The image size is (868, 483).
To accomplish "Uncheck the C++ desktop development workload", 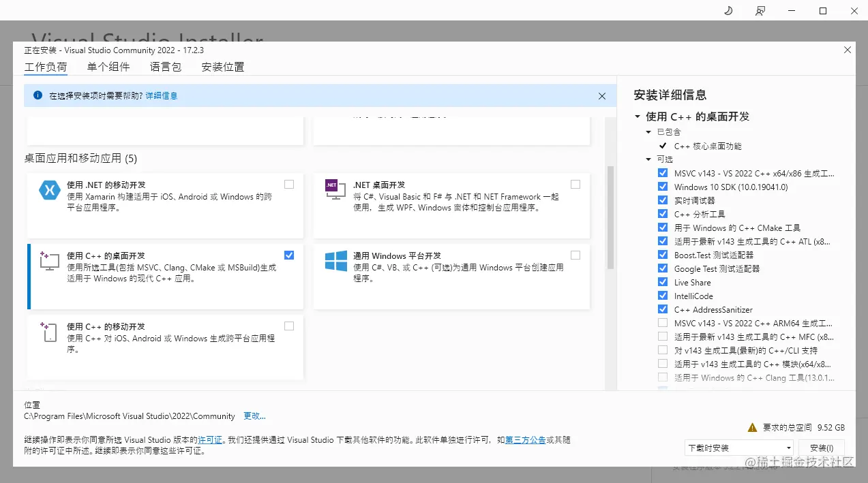I will coord(289,255).
